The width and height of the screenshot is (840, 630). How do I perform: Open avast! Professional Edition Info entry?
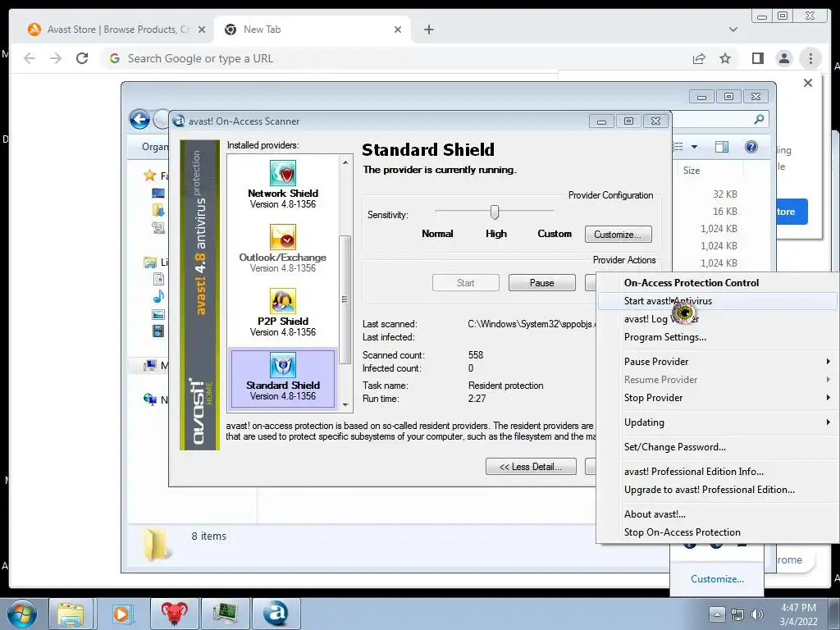click(717, 472)
